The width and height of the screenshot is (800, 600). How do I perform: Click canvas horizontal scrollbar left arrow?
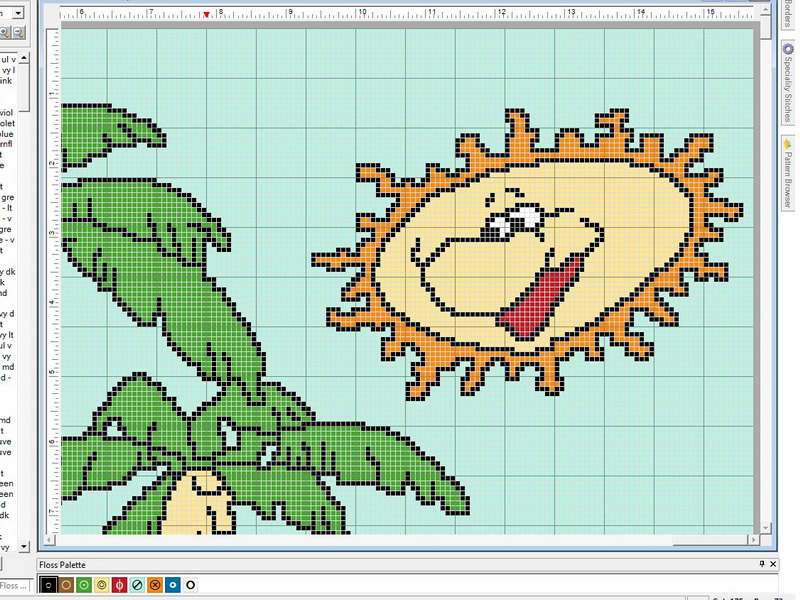tap(49, 539)
